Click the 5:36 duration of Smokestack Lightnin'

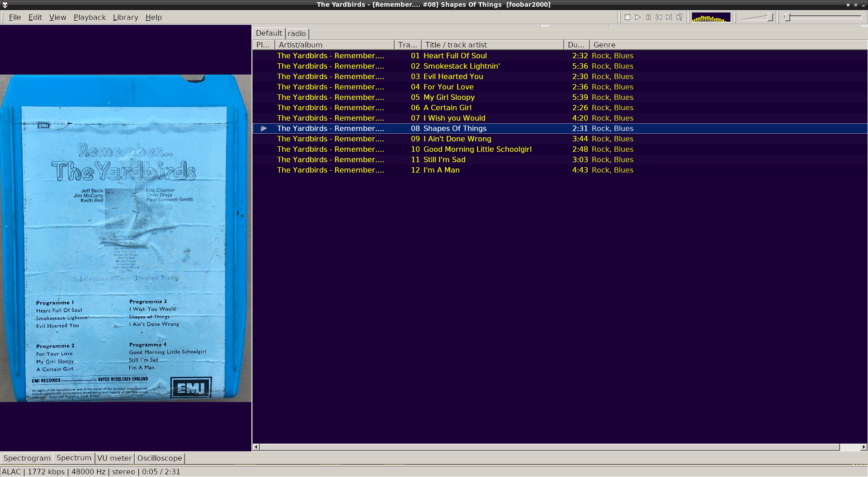(x=580, y=66)
